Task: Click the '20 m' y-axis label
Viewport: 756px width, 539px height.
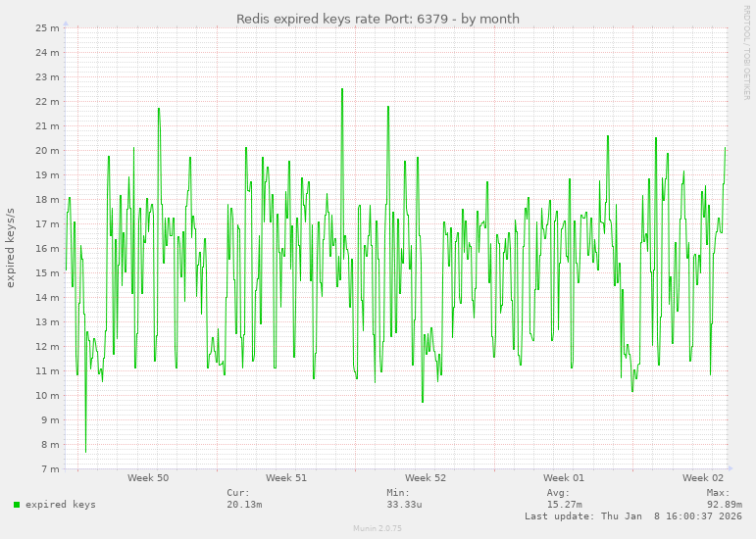Action: (47, 151)
